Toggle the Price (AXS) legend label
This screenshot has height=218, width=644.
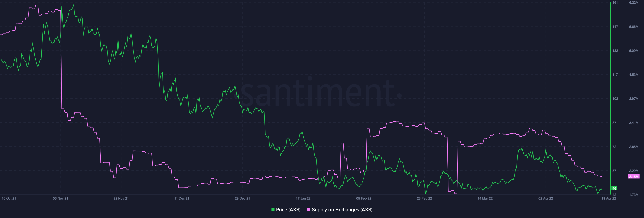pos(288,210)
